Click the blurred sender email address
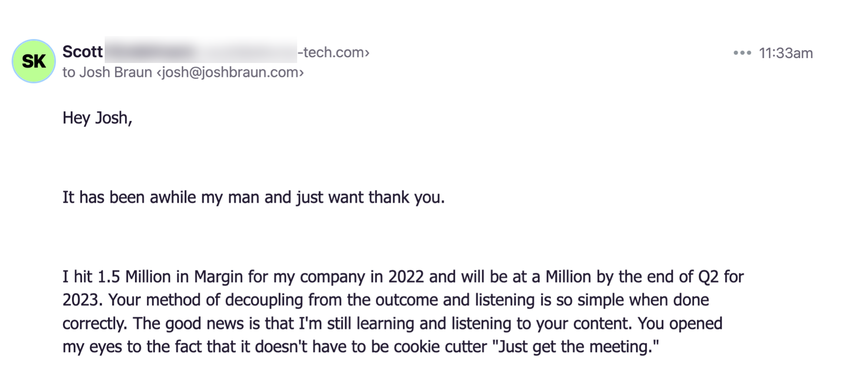The width and height of the screenshot is (868, 389). click(201, 51)
